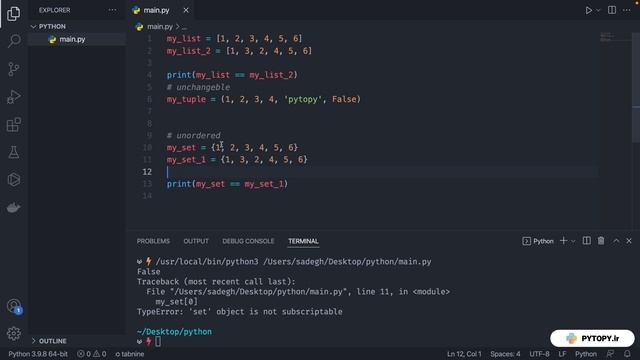Open run options dropdown beside play button

(x=598, y=11)
